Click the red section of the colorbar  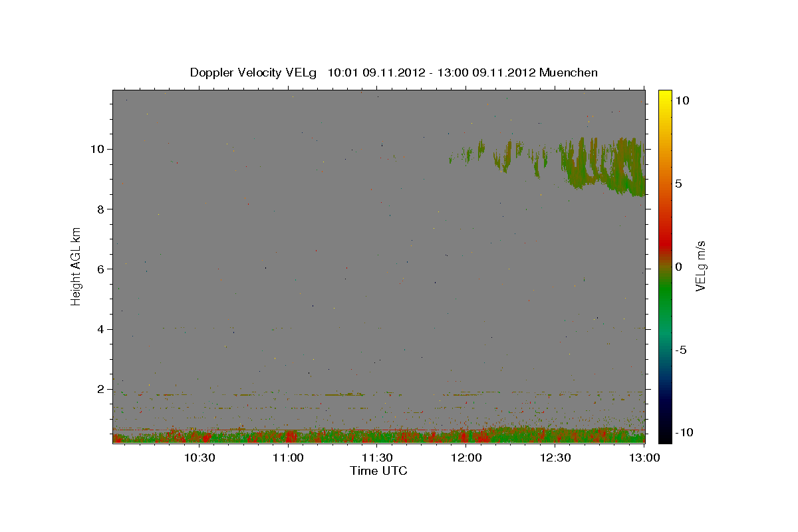click(x=665, y=243)
